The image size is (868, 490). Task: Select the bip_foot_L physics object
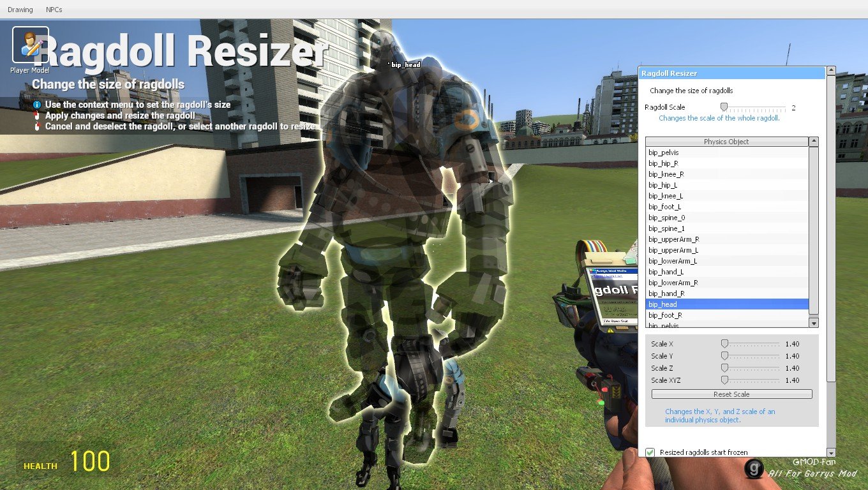click(727, 207)
